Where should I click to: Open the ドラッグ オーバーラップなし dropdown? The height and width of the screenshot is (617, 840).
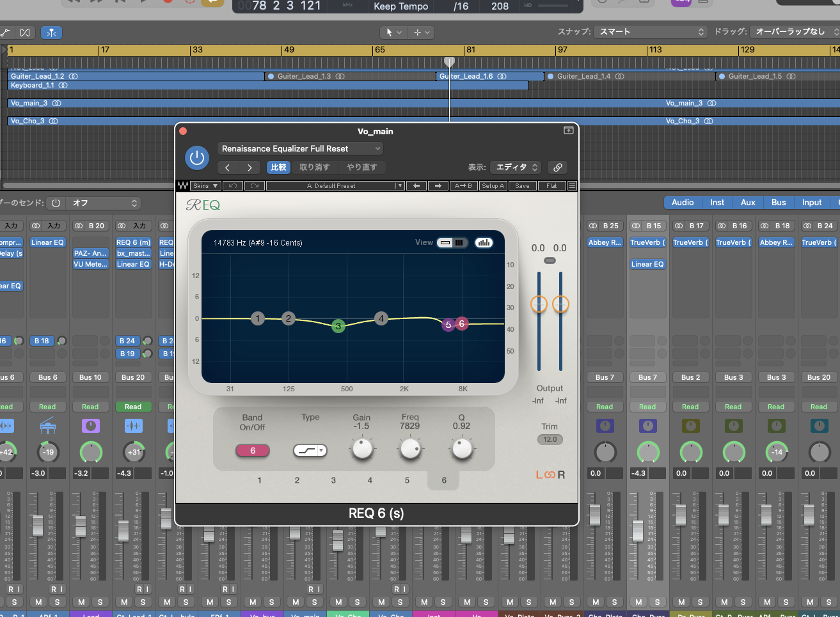pyautogui.click(x=795, y=31)
